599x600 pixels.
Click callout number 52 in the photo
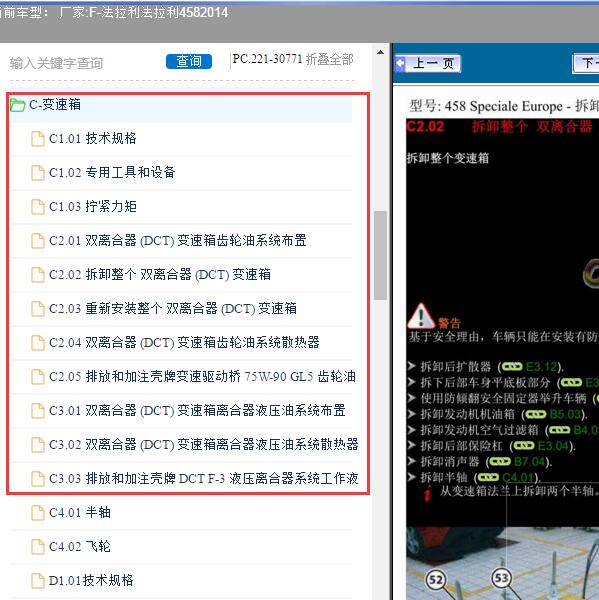[x=436, y=580]
